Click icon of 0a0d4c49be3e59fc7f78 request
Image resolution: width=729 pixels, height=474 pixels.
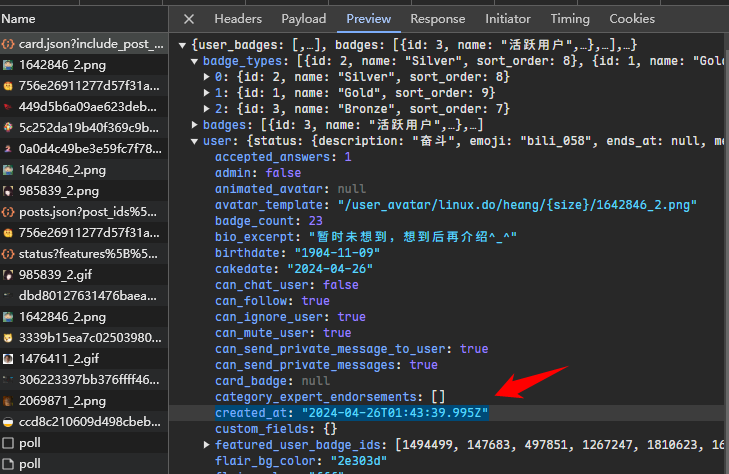[x=8, y=149]
